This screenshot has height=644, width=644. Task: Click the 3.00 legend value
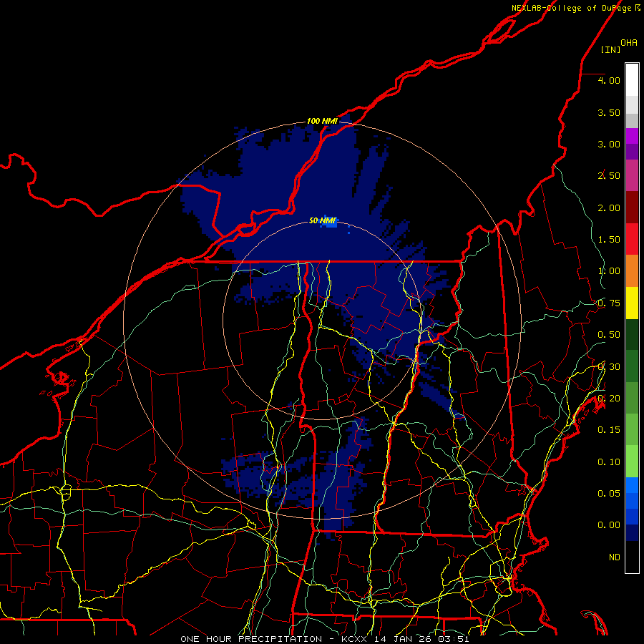(x=609, y=144)
